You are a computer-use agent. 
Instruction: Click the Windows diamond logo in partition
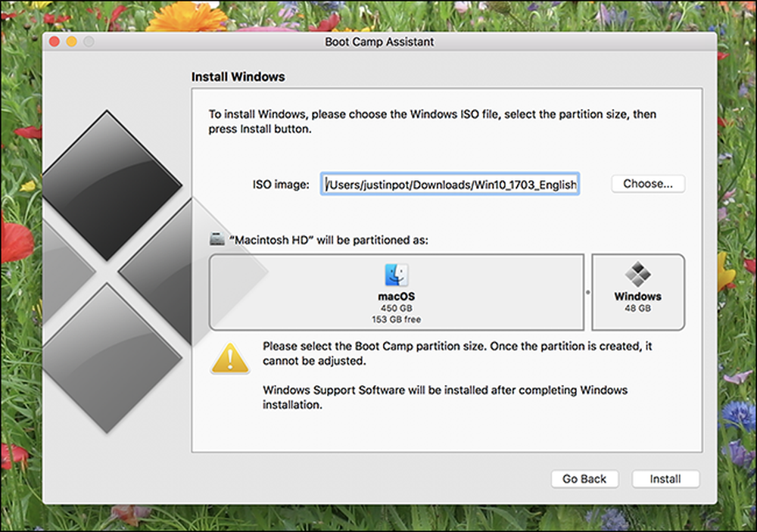point(637,274)
